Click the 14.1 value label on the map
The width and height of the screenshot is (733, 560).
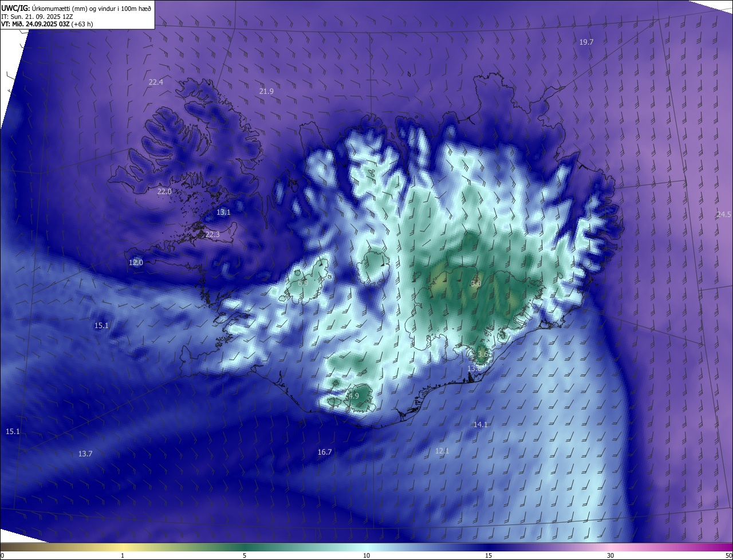pyautogui.click(x=480, y=425)
